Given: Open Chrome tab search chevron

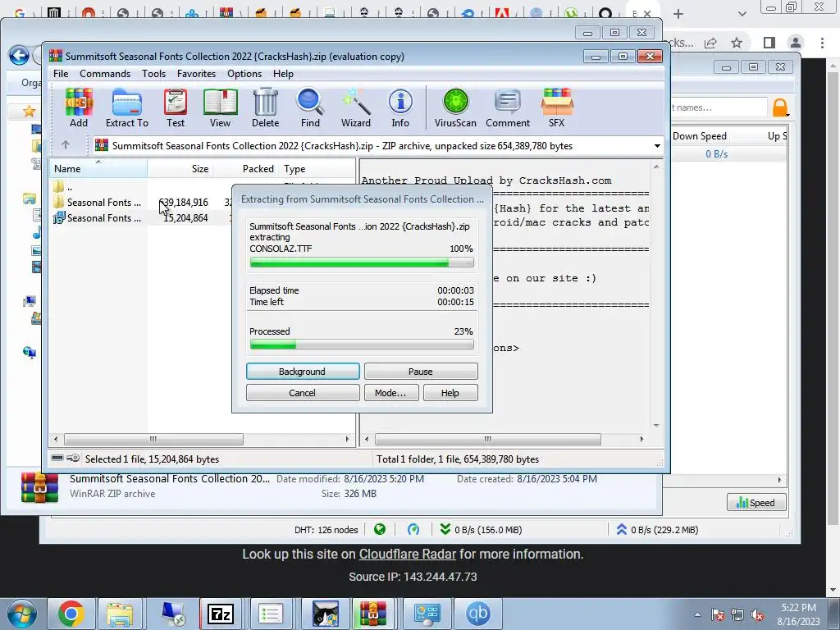Looking at the screenshot, I should (x=742, y=14).
